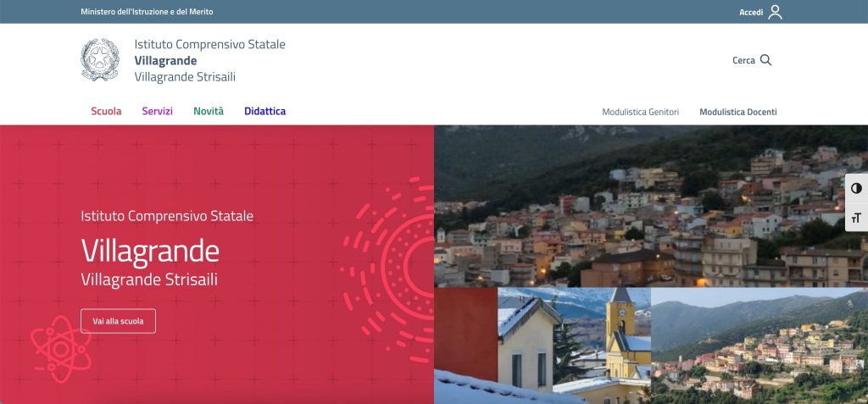Click the search magnifier icon

765,60
